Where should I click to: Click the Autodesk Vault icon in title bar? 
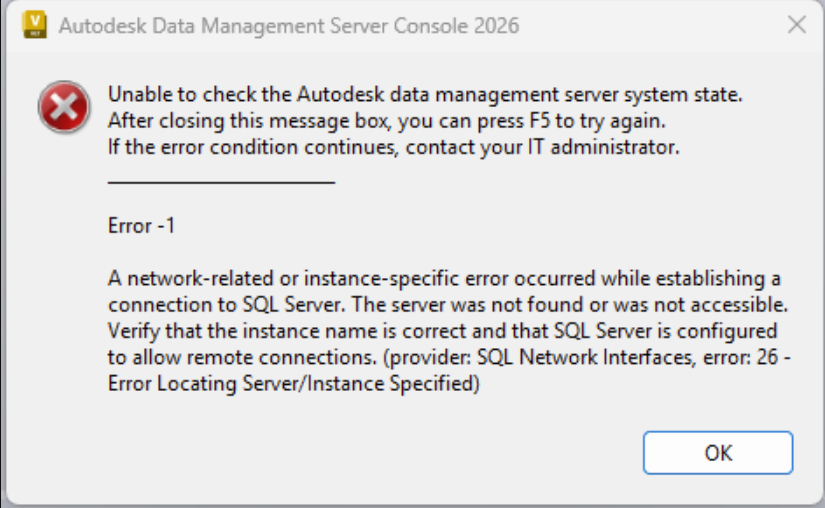(34, 25)
